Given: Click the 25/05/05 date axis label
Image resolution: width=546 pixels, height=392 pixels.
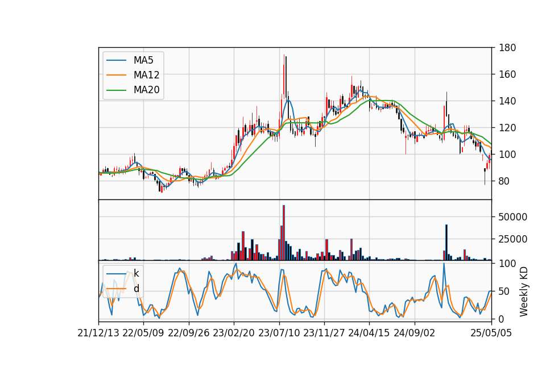Looking at the screenshot, I should 491,333.
